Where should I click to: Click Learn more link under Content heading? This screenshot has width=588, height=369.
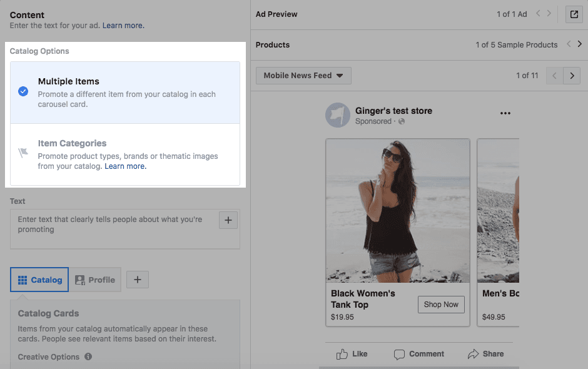pyautogui.click(x=123, y=26)
